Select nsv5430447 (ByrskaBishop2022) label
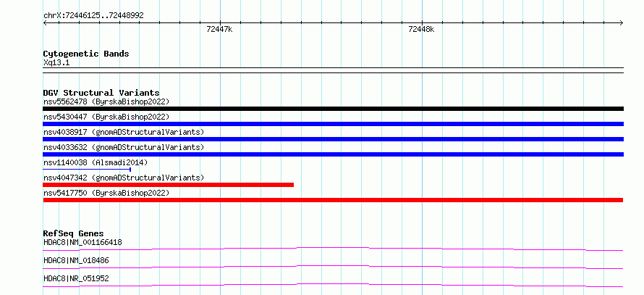The height and width of the screenshot is (295, 644). point(106,117)
